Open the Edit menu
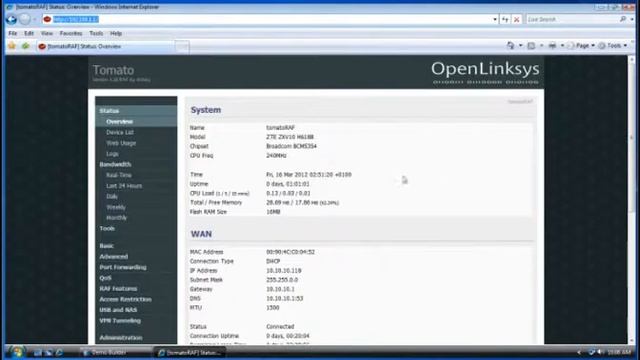 29,33
